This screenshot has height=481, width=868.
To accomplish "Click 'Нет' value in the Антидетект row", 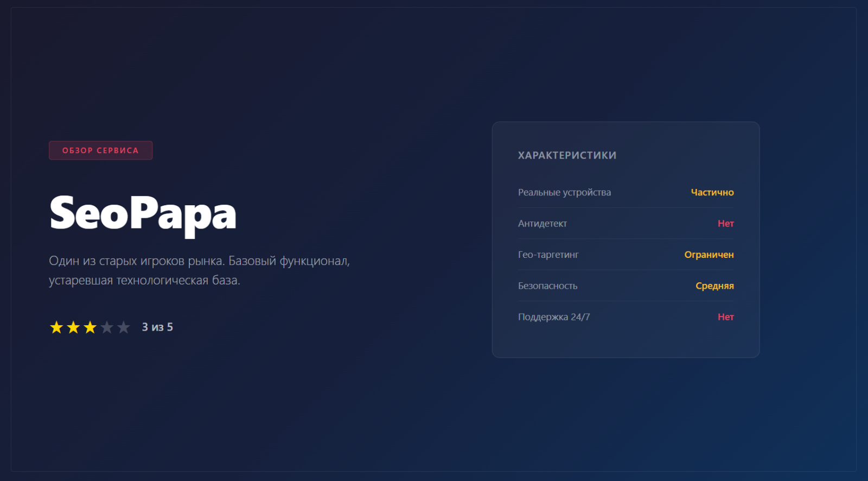I will coord(726,224).
